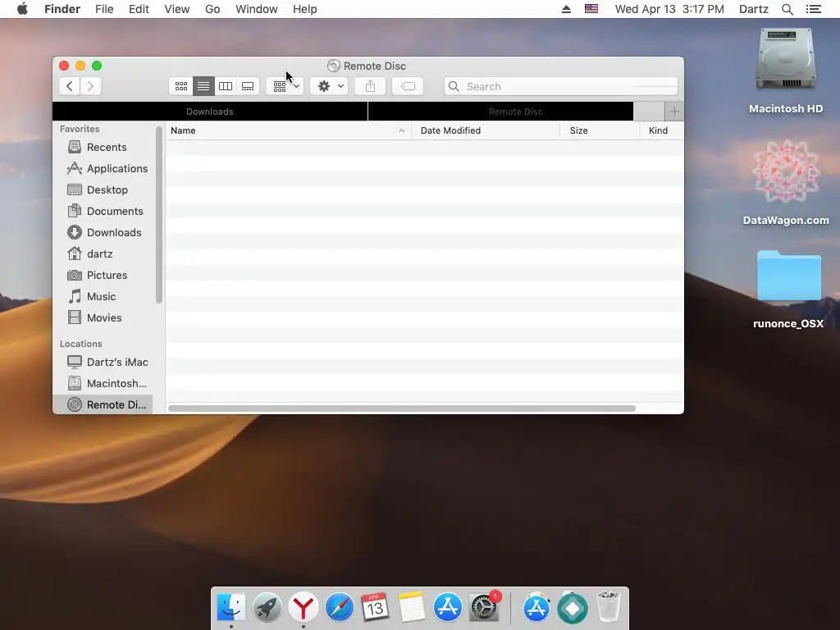Open the File menu
The width and height of the screenshot is (840, 630).
pyautogui.click(x=104, y=9)
